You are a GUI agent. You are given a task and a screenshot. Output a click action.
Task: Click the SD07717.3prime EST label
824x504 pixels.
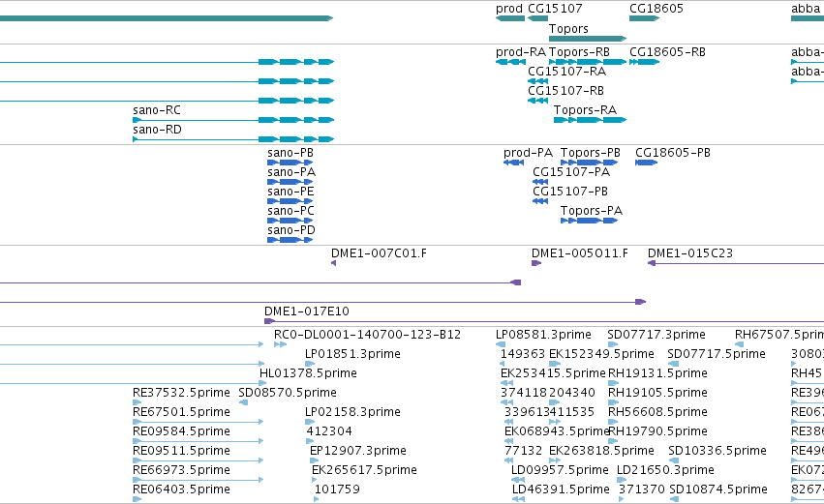(656, 336)
